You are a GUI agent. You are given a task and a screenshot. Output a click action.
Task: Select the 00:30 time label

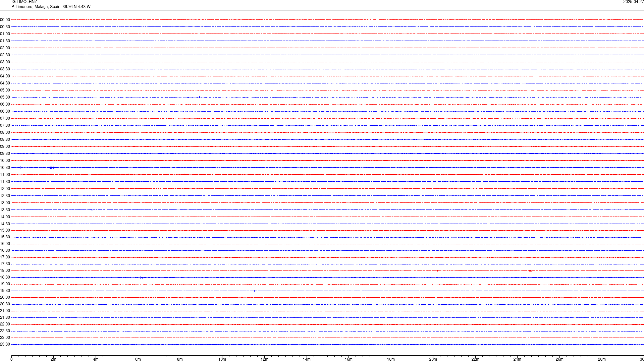[x=5, y=27]
